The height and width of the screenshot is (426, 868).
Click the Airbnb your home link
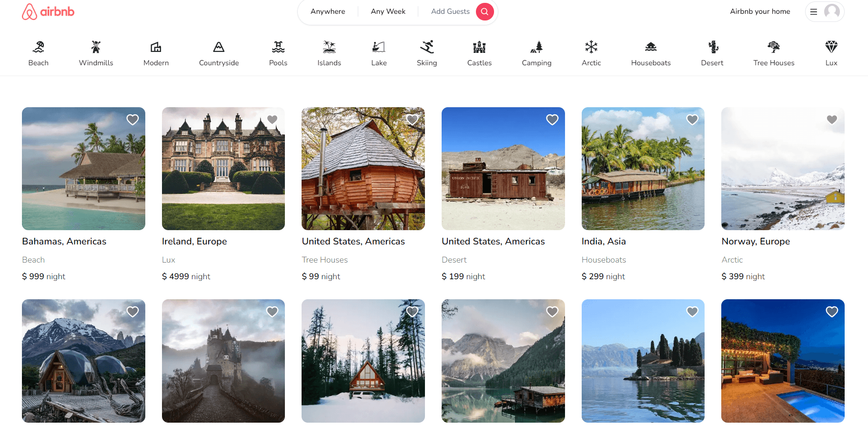pyautogui.click(x=760, y=11)
